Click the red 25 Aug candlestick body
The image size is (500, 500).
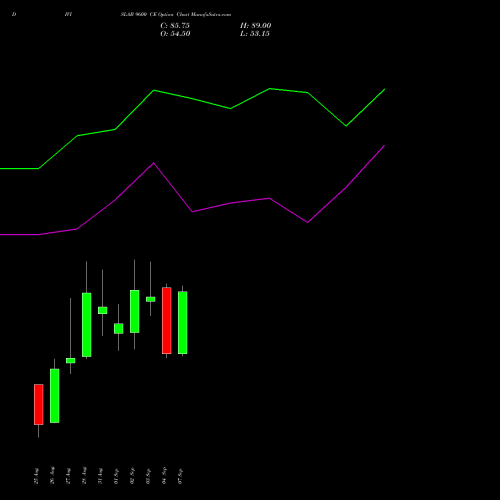pyautogui.click(x=39, y=404)
